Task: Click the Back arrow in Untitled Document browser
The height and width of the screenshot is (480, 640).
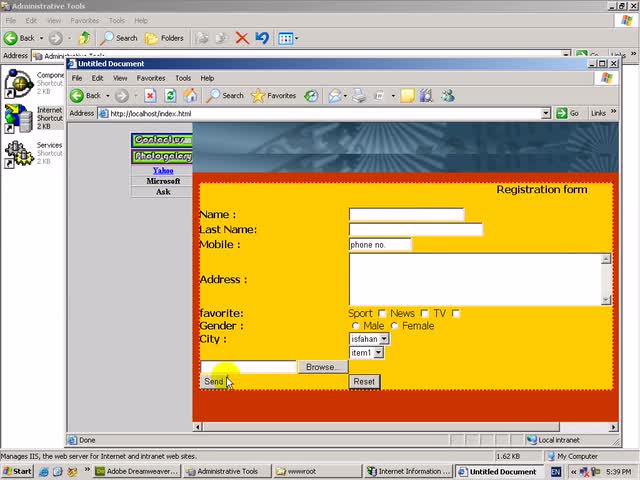Action: pos(77,96)
